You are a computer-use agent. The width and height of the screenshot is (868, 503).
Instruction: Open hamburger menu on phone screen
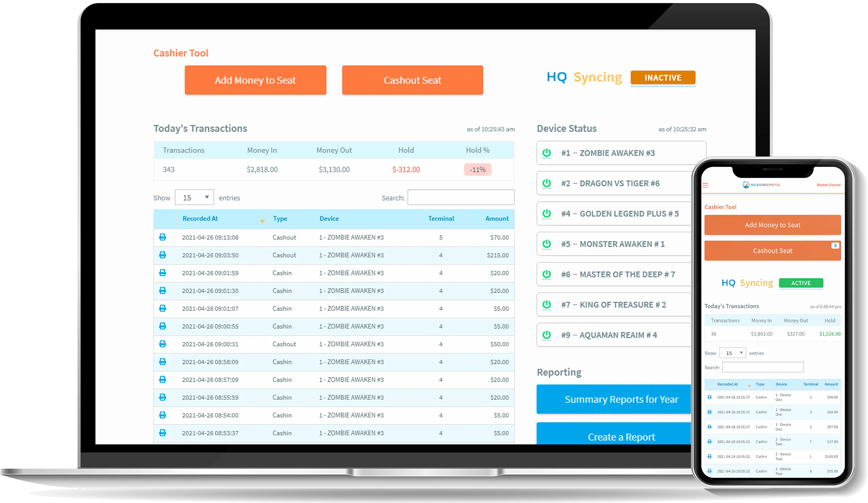click(705, 185)
